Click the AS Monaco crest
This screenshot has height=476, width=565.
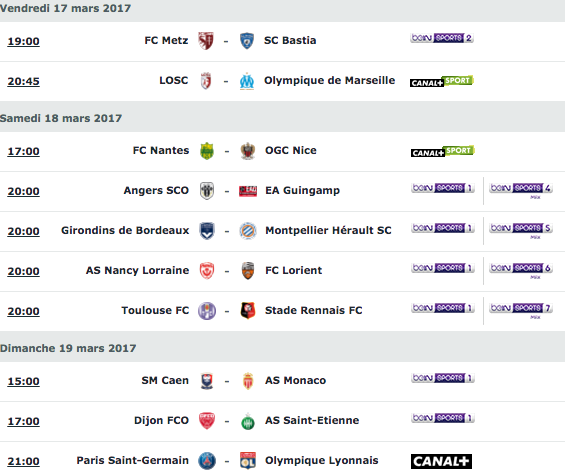pos(248,381)
